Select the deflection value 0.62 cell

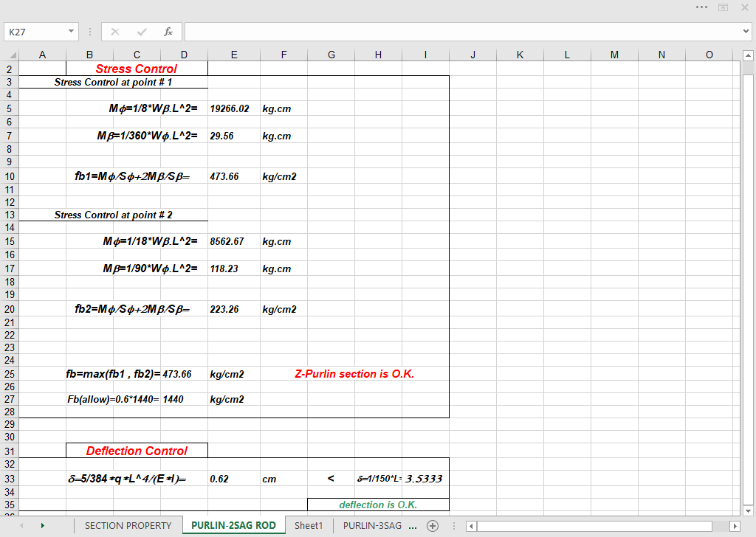pos(234,479)
